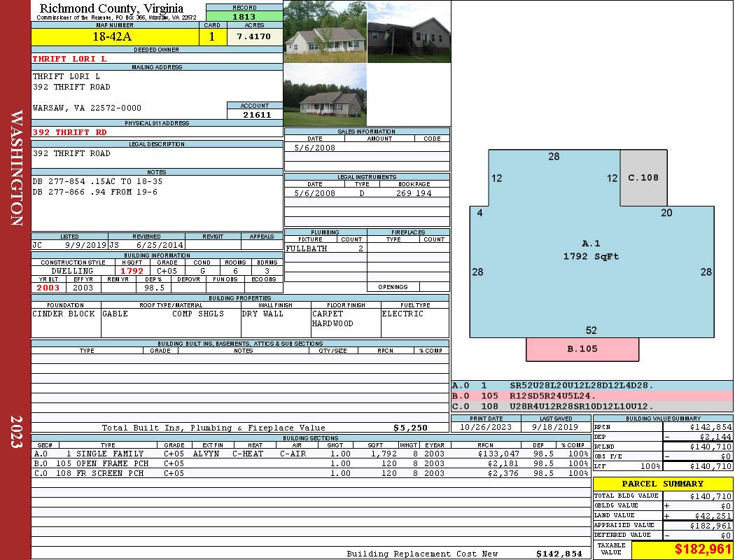The width and height of the screenshot is (735, 560).
Task: Select A.0 SINGLE FAMILY section row
Action: (x=311, y=454)
